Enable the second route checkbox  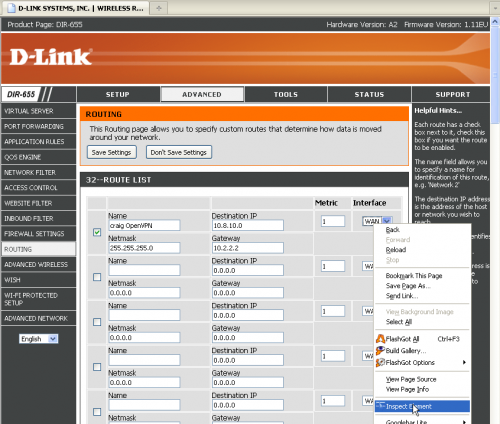pos(97,277)
